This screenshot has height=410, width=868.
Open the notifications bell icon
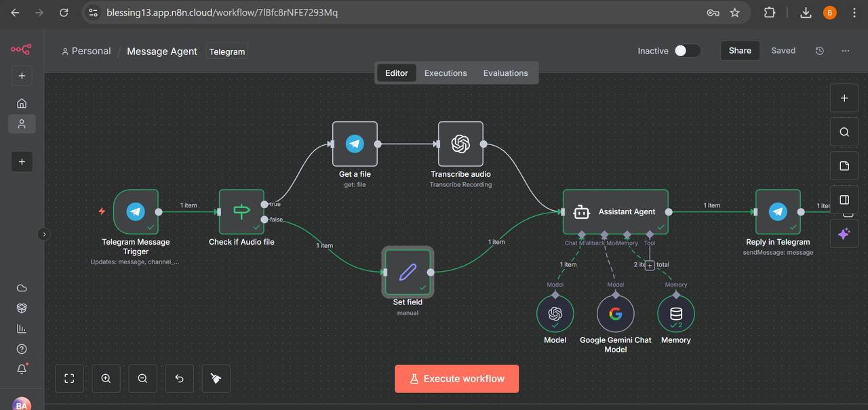point(22,369)
